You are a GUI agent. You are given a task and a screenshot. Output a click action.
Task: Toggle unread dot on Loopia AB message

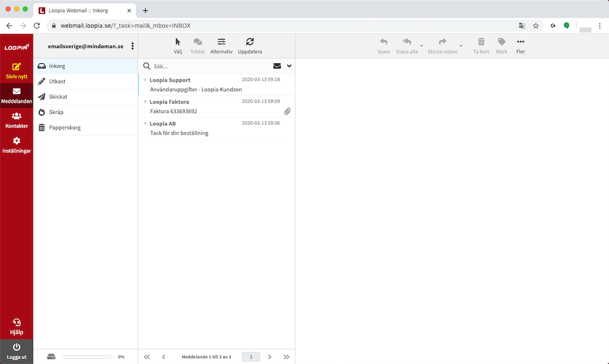pos(146,124)
